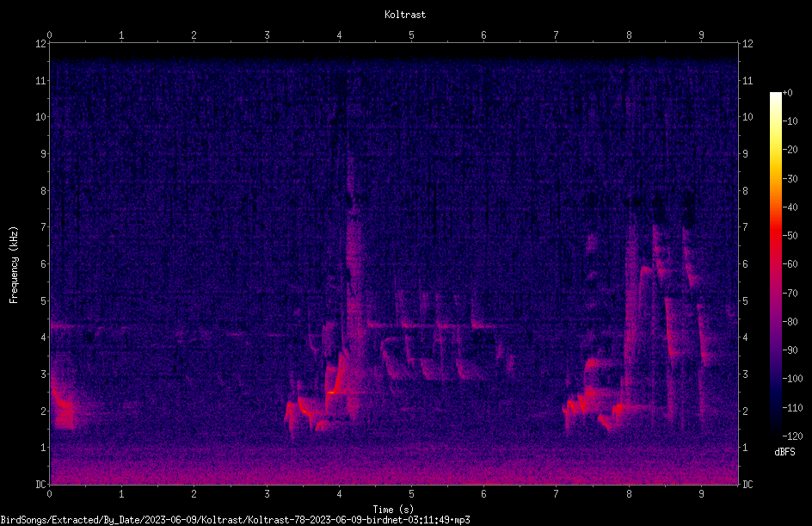Click the 'dBFS' label under the color bar

(x=784, y=452)
